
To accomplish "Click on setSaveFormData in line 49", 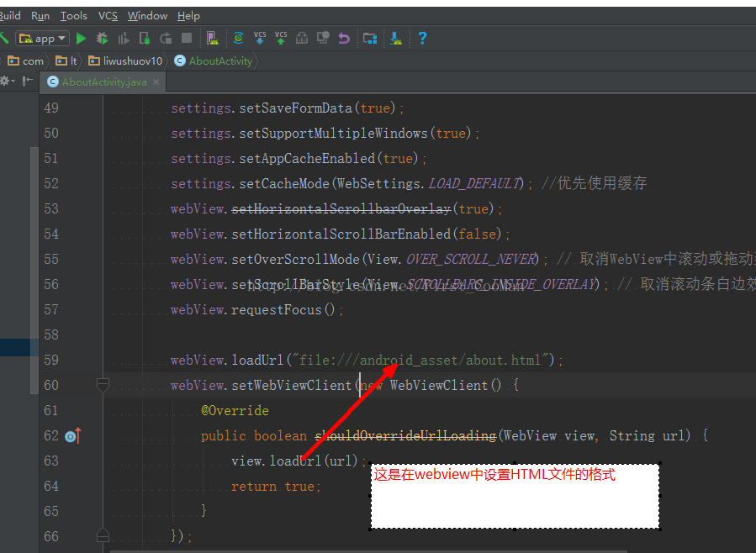I will coord(296,108).
